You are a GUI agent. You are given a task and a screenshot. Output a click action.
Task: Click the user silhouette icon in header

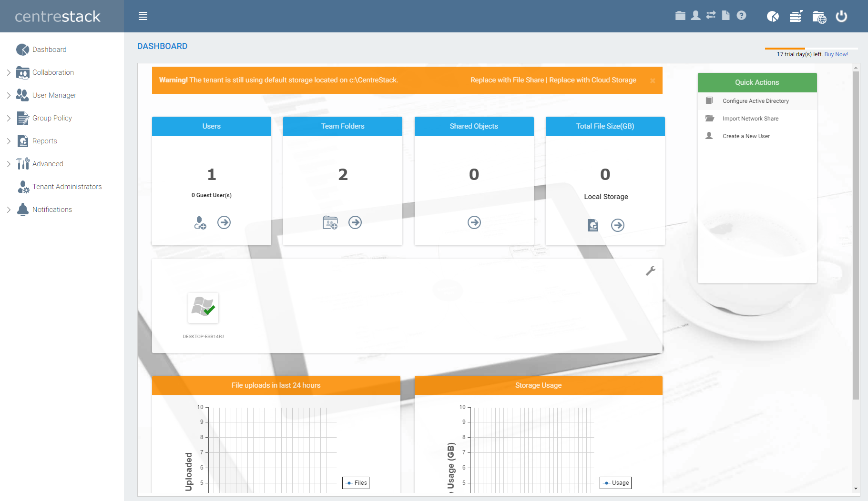tap(695, 16)
